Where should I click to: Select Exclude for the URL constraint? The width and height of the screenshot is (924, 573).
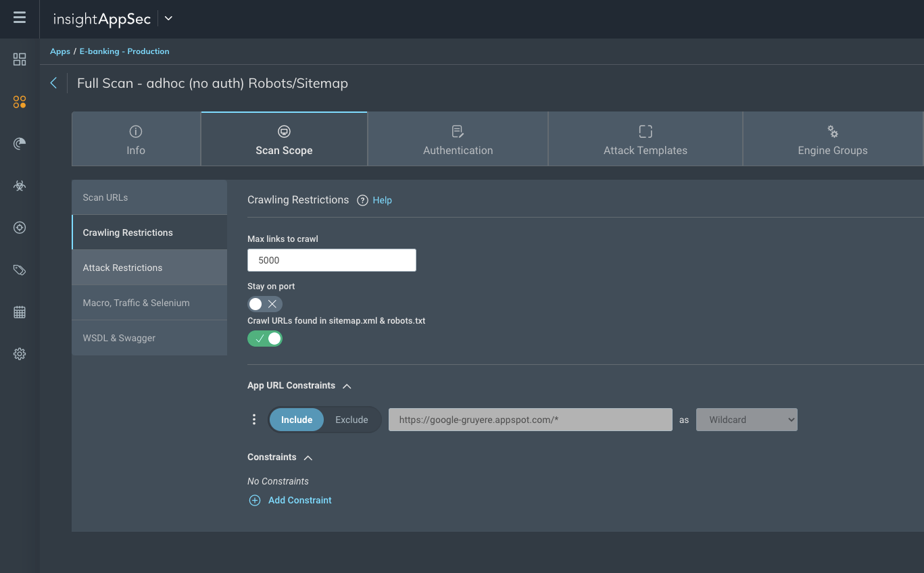pos(351,420)
